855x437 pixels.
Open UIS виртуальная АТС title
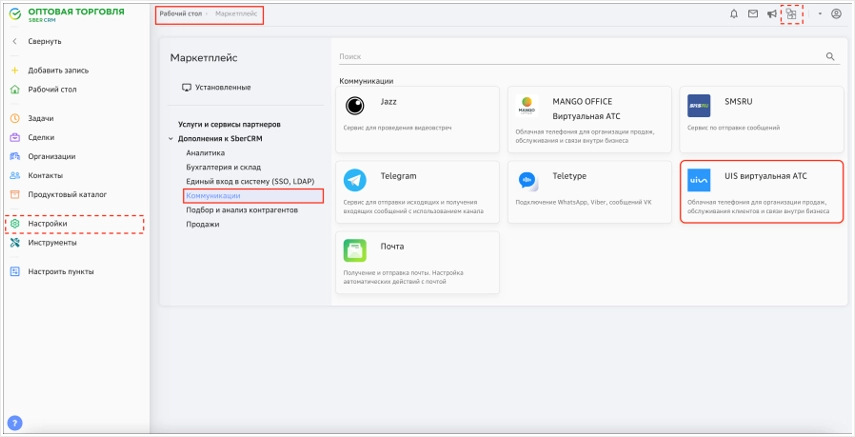click(x=766, y=176)
